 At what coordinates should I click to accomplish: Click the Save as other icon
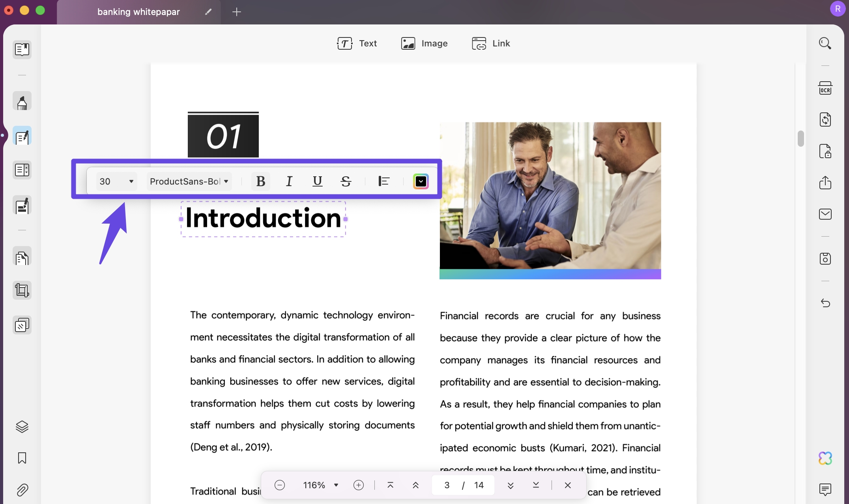coord(825,259)
